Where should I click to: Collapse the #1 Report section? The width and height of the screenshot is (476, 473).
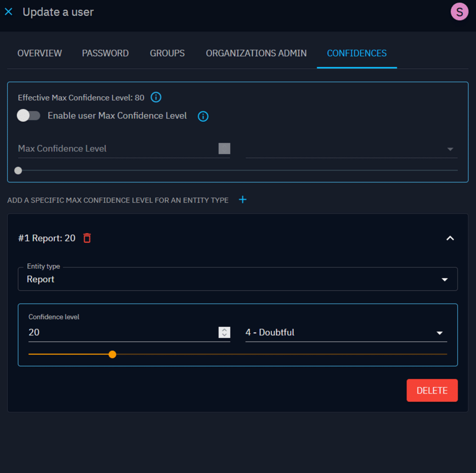[450, 238]
